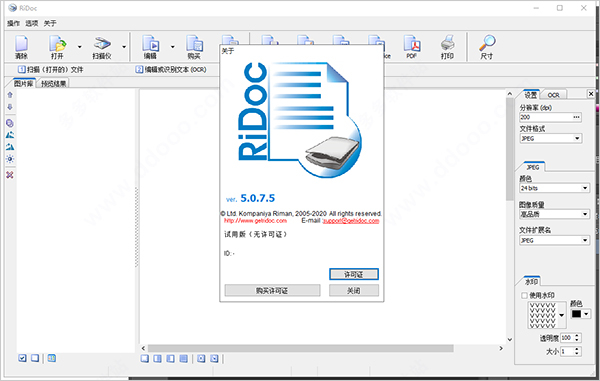Click the 大小 stepper arrows

(577, 351)
